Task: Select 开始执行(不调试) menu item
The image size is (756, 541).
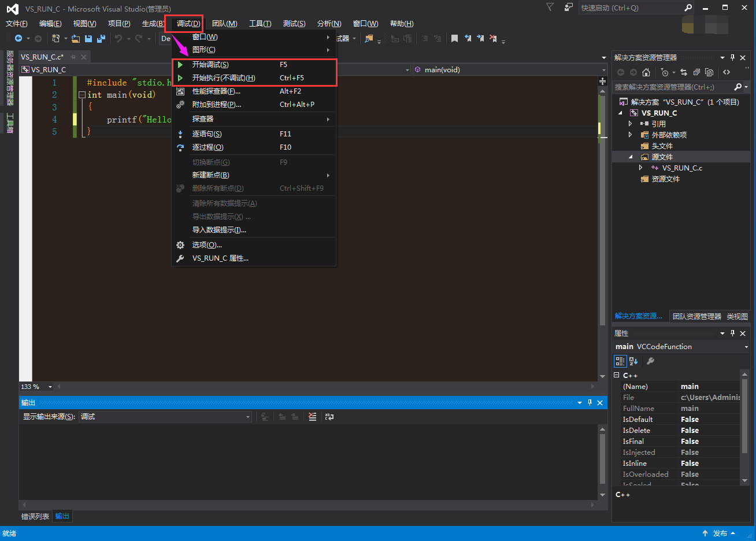Action: 254,78
